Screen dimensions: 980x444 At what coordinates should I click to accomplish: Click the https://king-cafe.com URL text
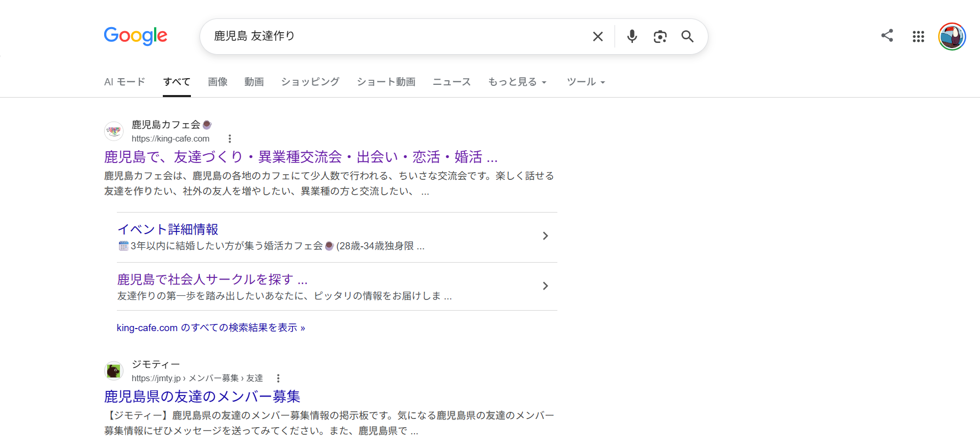pos(170,138)
